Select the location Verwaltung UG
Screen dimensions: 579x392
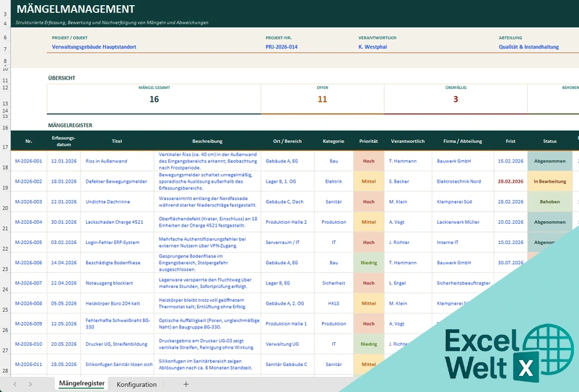(x=282, y=344)
